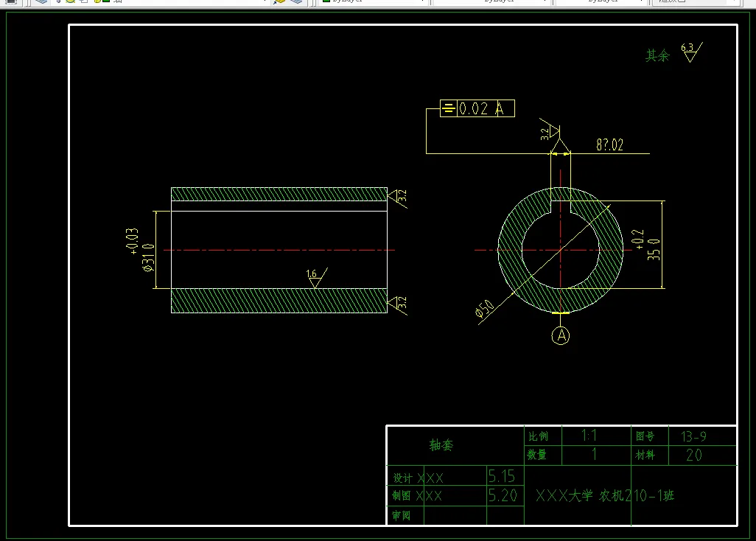The width and height of the screenshot is (756, 541).
Task: Select the material value "20"
Action: point(694,456)
